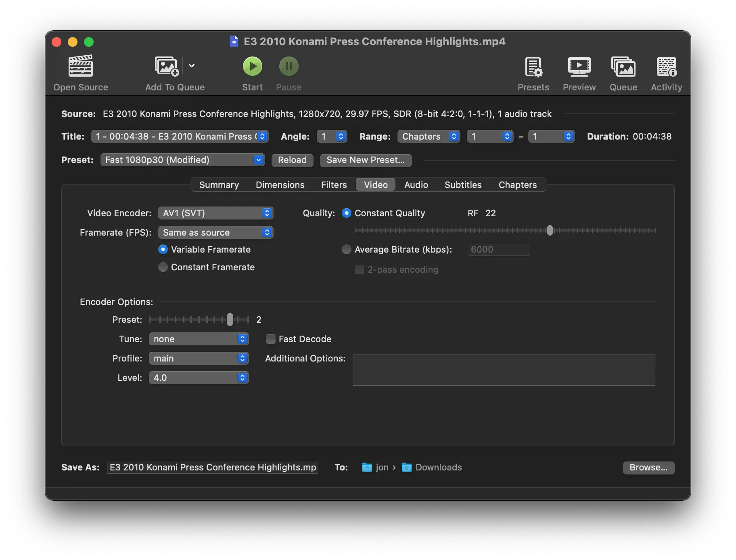Click the jon home folder icon
This screenshot has width=736, height=560.
coord(367,467)
